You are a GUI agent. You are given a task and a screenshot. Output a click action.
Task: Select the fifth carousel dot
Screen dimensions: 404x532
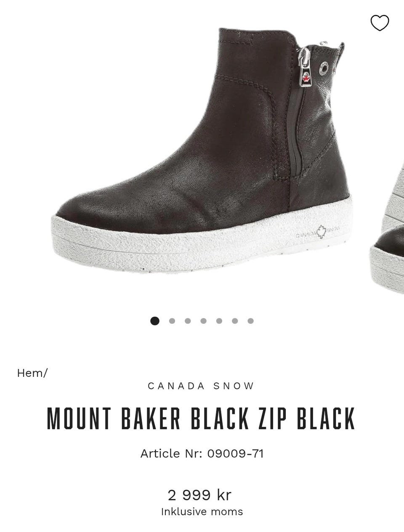point(219,321)
